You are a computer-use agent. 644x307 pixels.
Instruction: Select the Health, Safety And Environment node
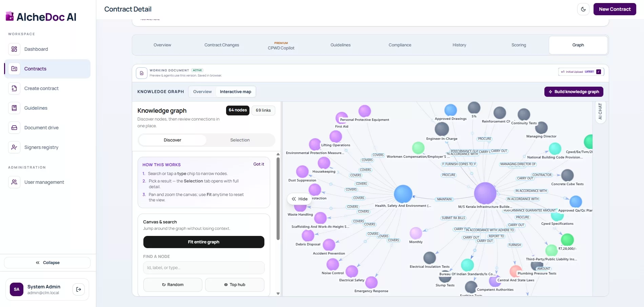pyautogui.click(x=403, y=194)
